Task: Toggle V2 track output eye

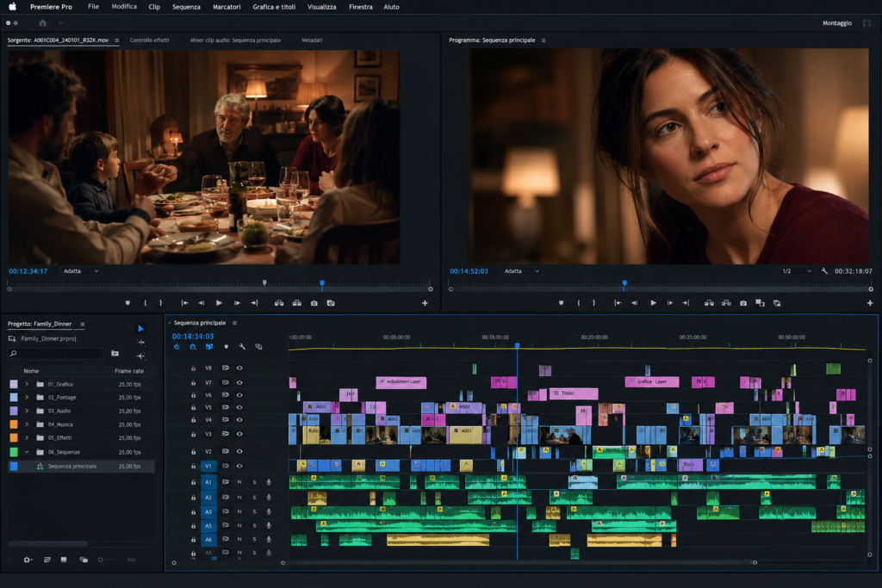Action: tap(239, 451)
